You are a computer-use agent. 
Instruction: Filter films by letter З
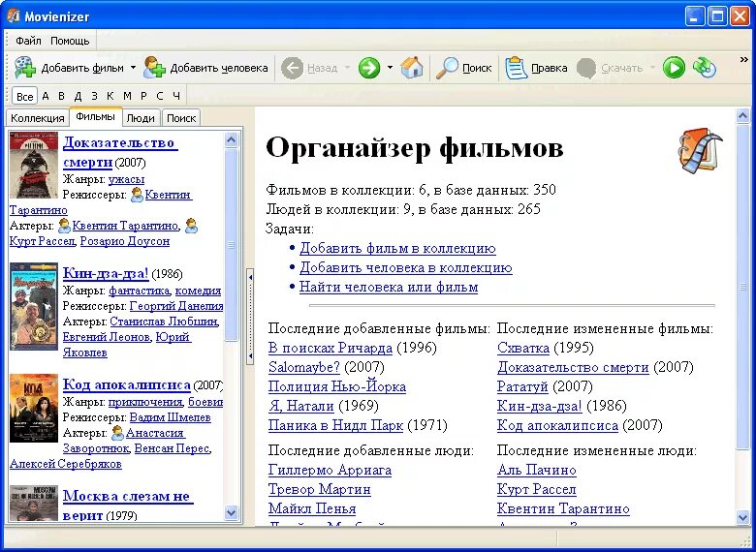tap(94, 96)
